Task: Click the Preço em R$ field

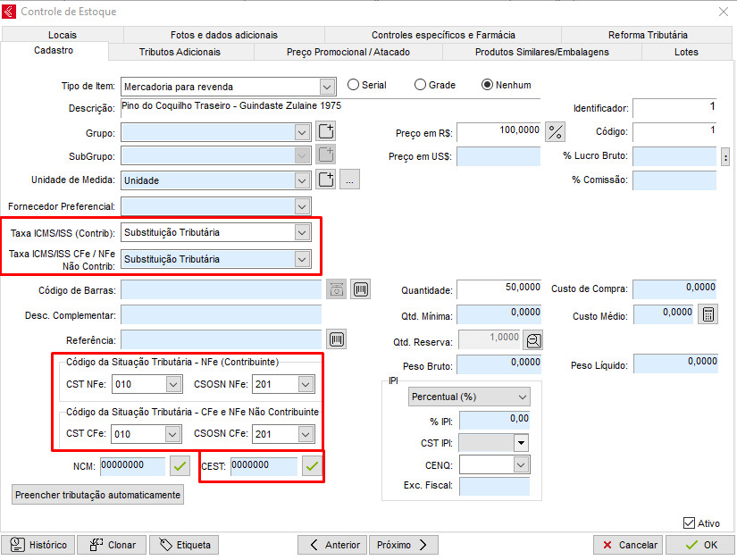Action: click(498, 132)
